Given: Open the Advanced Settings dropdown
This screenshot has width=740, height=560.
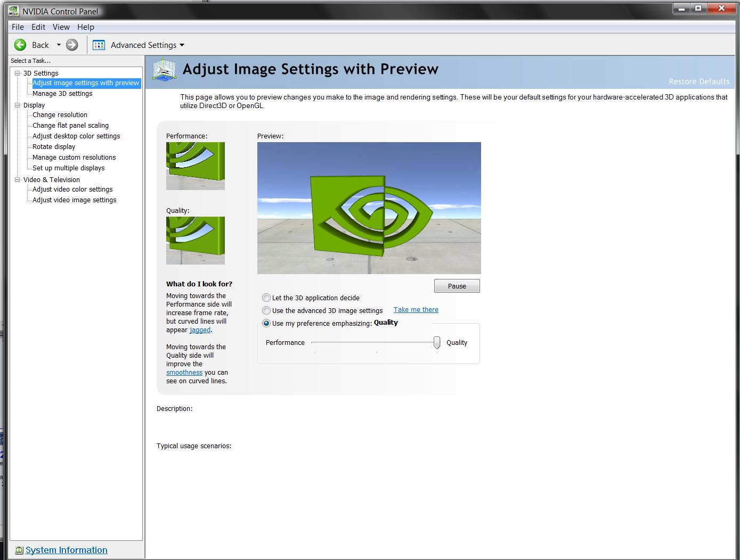Looking at the screenshot, I should tap(182, 45).
